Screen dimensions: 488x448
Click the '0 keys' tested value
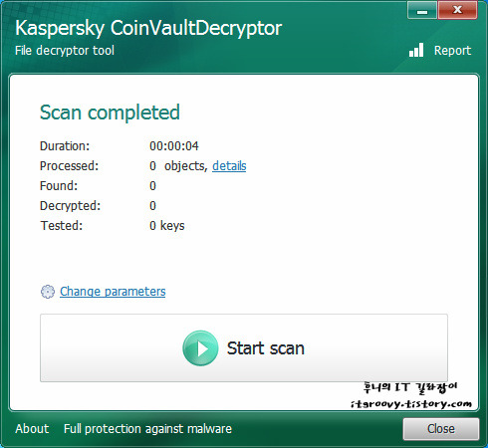click(167, 226)
